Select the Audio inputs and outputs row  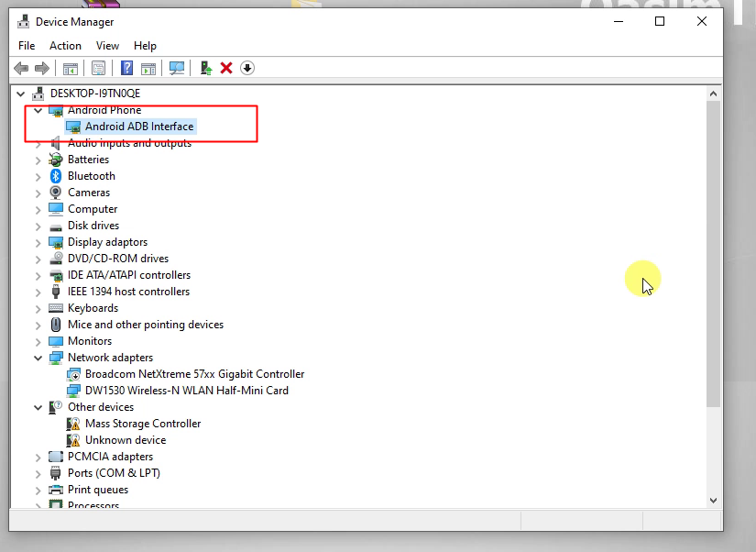[x=129, y=143]
